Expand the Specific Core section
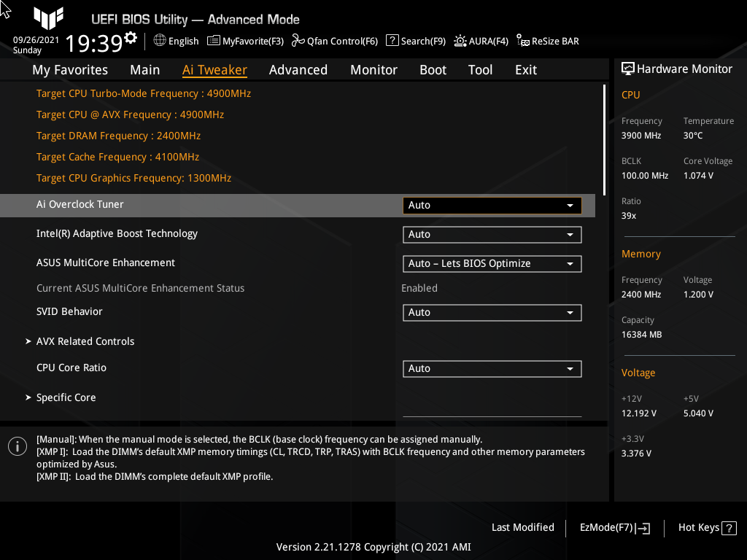Image resolution: width=747 pixels, height=560 pixels. pyautogui.click(x=66, y=397)
